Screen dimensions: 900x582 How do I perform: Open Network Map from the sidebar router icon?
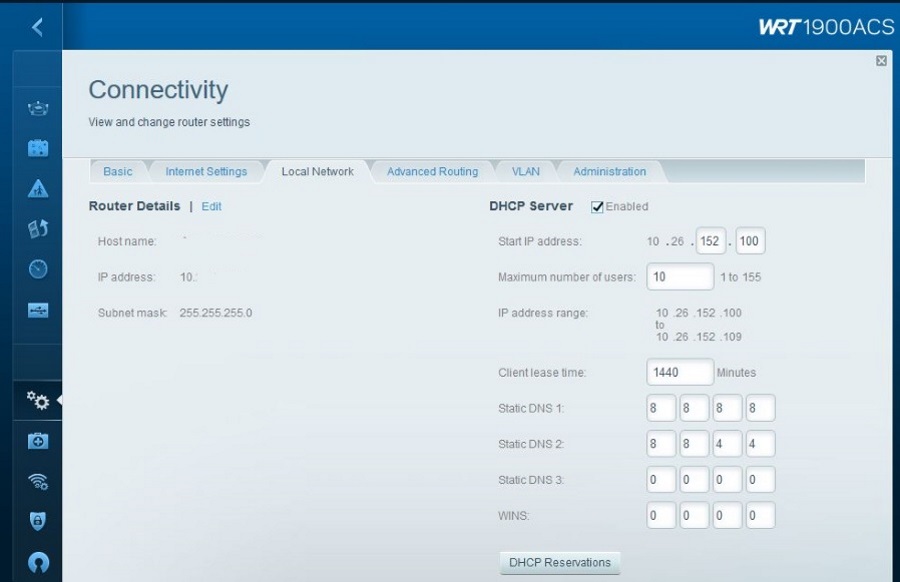click(38, 108)
